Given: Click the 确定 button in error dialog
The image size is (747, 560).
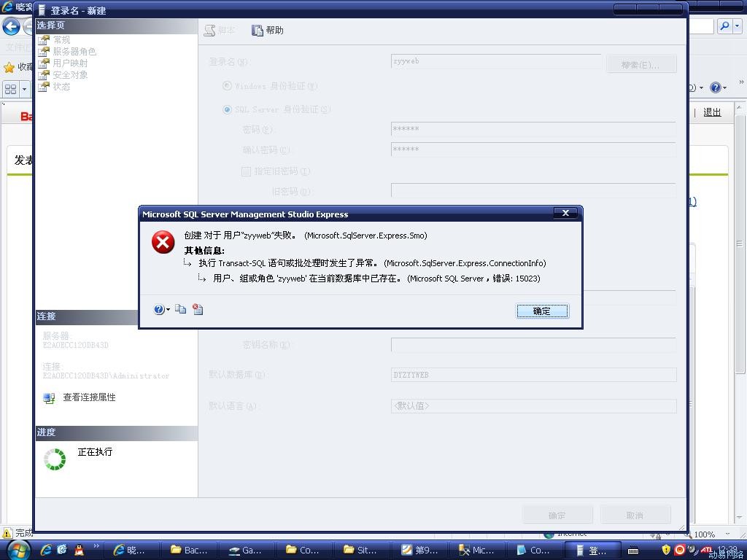Looking at the screenshot, I should pos(541,311).
